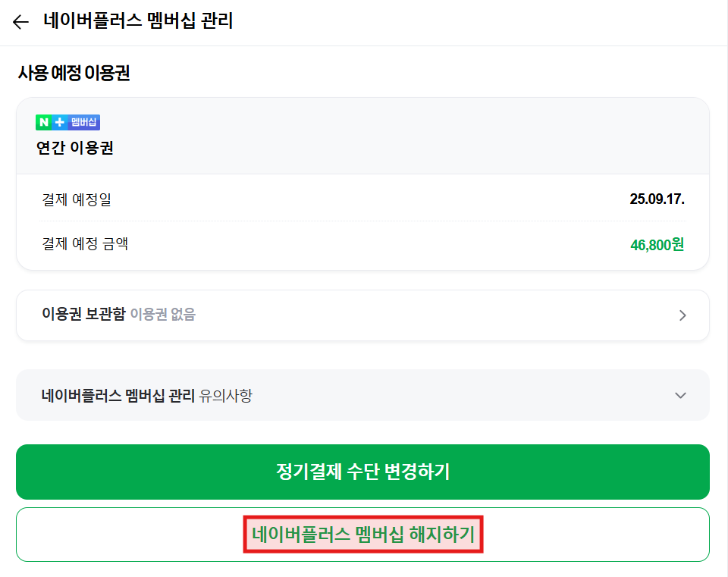The height and width of the screenshot is (577, 728).
Task: Click the 유의사항 gray text label
Action: click(226, 396)
